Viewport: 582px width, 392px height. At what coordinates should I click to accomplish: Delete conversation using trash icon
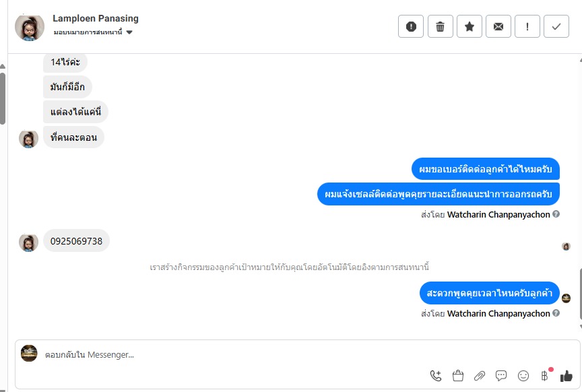[441, 27]
